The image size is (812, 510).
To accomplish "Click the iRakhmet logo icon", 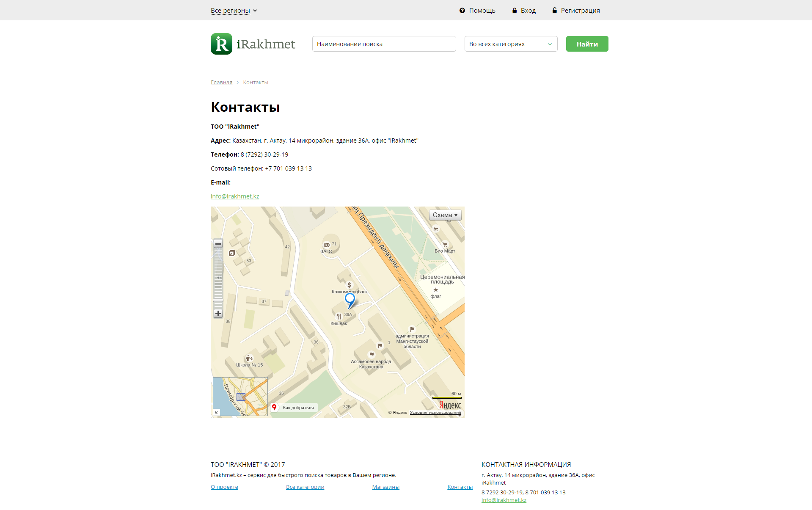I will click(x=221, y=44).
